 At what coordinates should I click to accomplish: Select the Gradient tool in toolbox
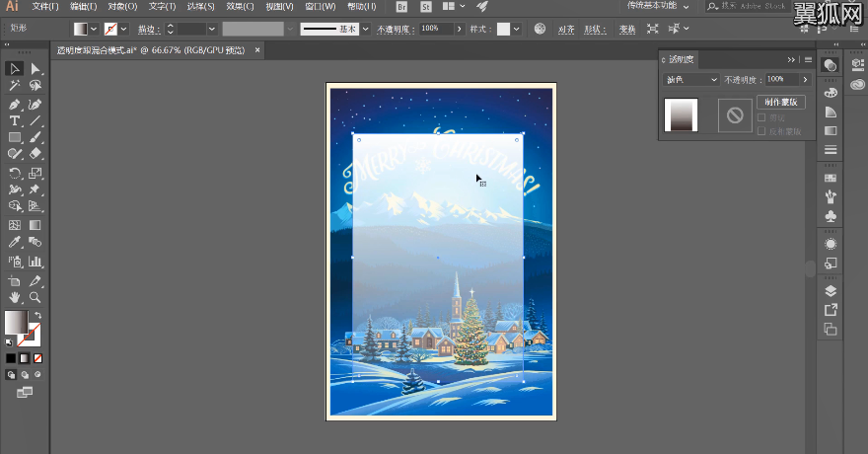35,225
